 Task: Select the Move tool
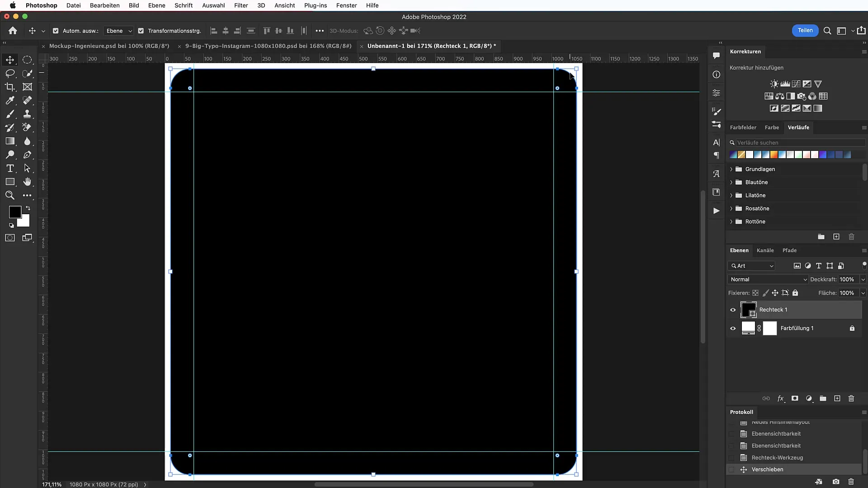tap(10, 60)
